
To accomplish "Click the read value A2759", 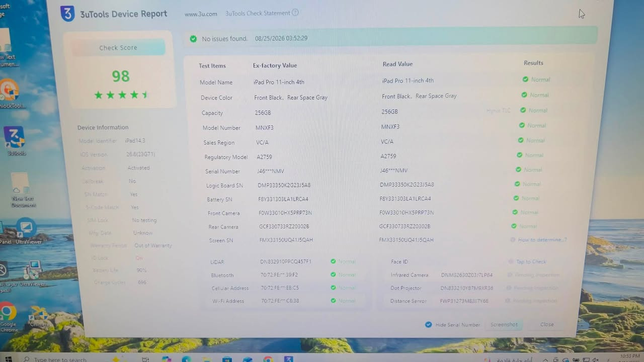I will pos(388,156).
